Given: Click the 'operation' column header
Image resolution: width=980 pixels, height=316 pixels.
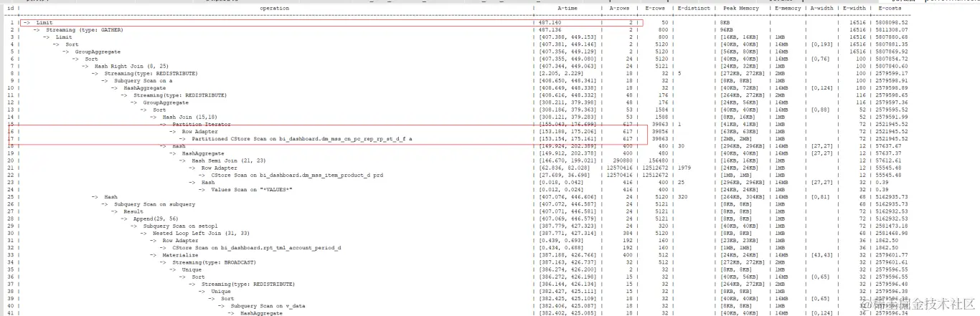Looking at the screenshot, I should (274, 8).
